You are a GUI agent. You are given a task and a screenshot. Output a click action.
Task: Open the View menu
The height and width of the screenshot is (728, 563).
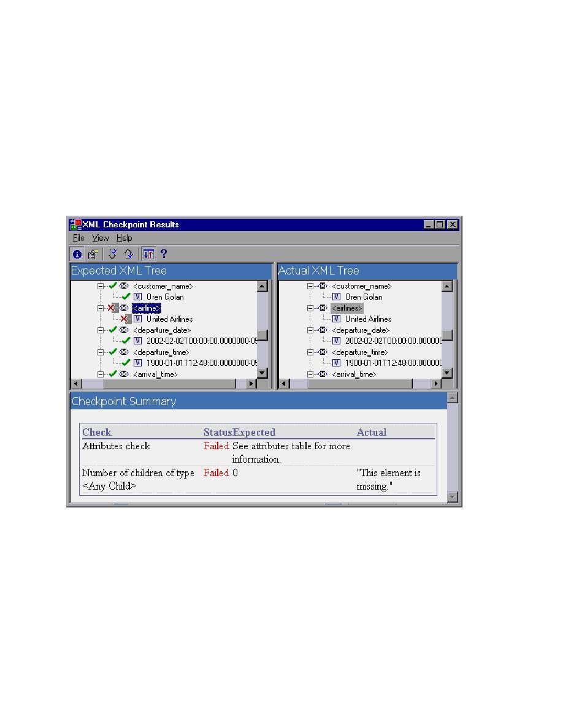point(100,238)
